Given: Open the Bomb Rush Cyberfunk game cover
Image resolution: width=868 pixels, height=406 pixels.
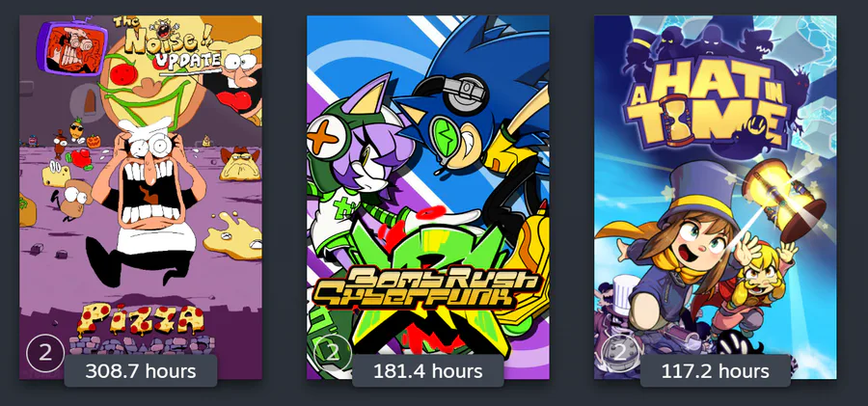Looking at the screenshot, I should [428, 197].
